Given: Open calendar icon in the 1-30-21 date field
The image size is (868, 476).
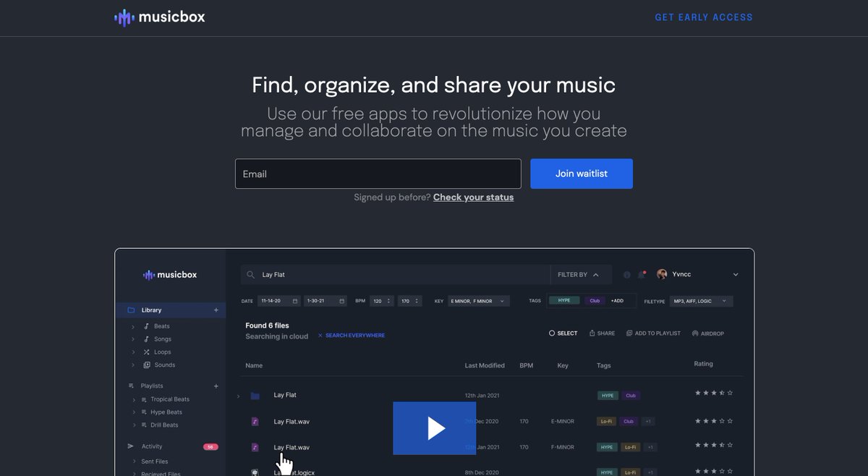Looking at the screenshot, I should tap(341, 301).
